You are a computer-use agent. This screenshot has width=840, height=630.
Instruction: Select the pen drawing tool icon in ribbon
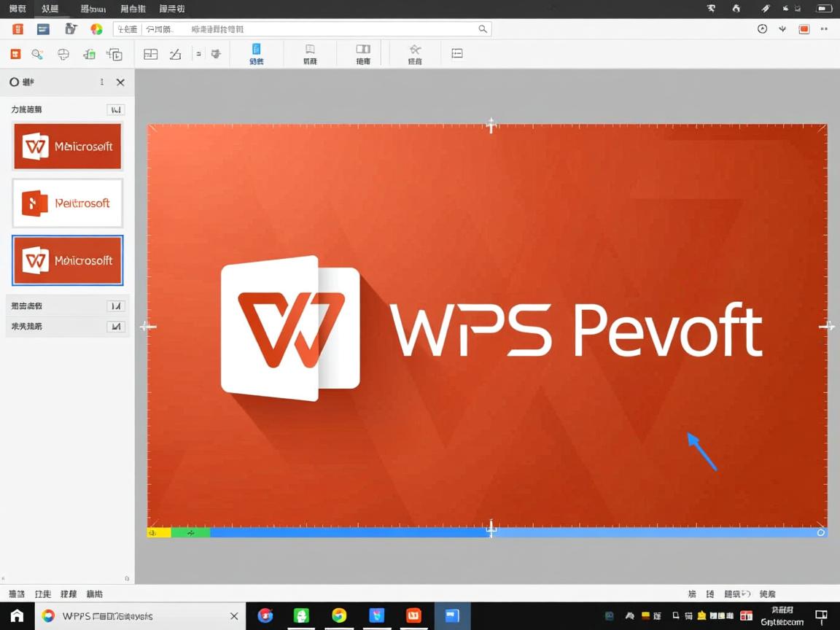[x=175, y=53]
